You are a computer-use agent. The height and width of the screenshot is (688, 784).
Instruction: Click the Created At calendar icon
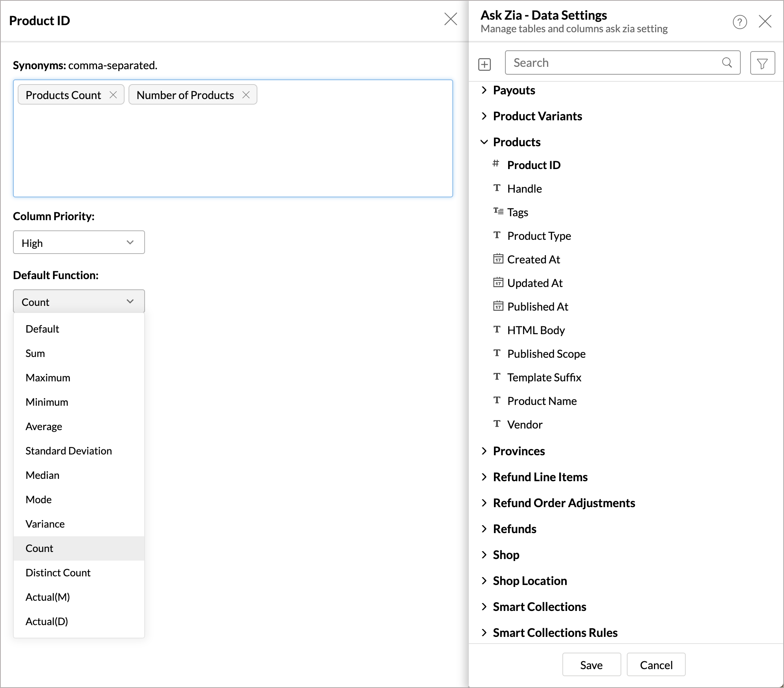click(498, 259)
